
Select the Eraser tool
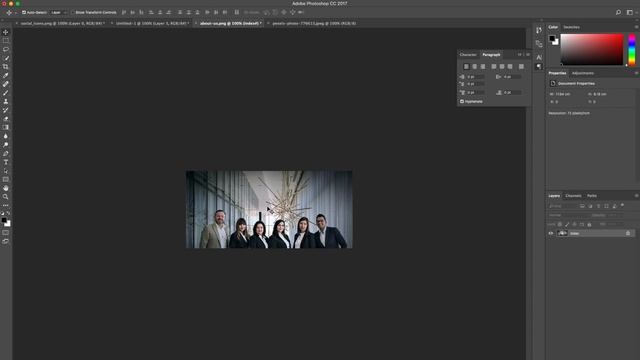click(x=6, y=119)
